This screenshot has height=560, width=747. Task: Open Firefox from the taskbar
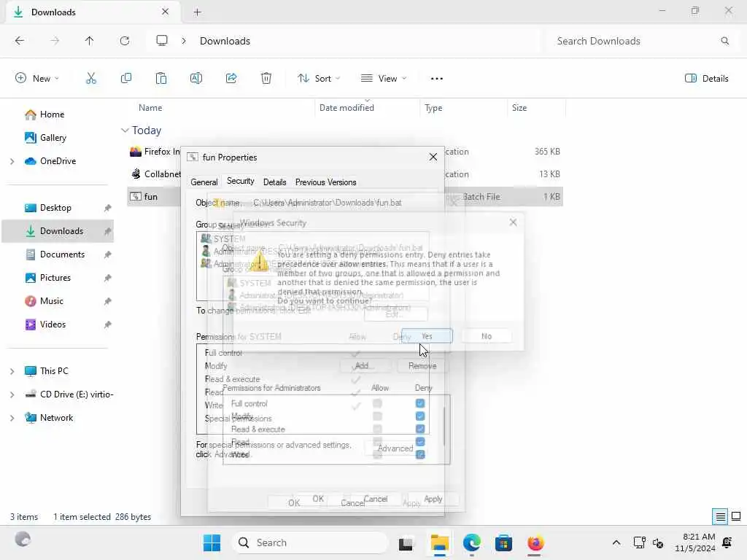tap(535, 542)
